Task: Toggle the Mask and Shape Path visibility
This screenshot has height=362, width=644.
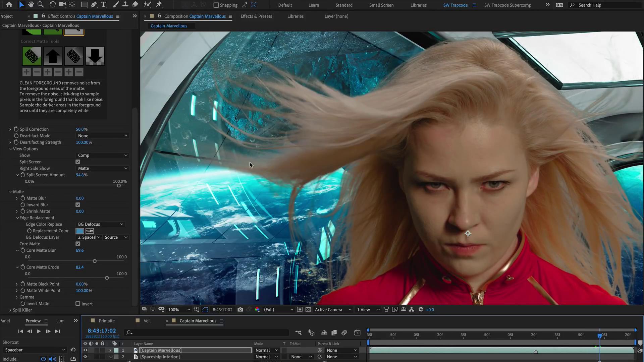Action: tap(205, 310)
